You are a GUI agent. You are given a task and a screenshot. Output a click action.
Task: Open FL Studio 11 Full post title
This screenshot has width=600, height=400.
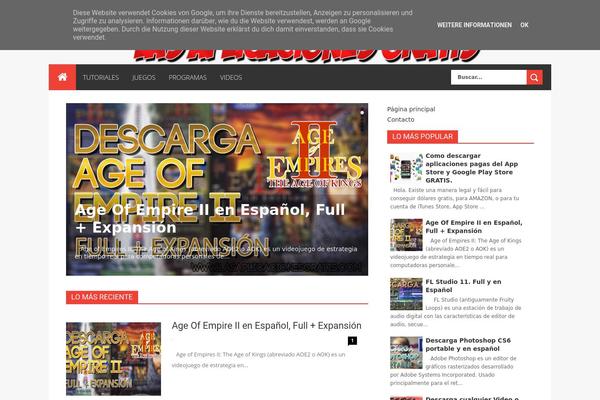coord(463,286)
